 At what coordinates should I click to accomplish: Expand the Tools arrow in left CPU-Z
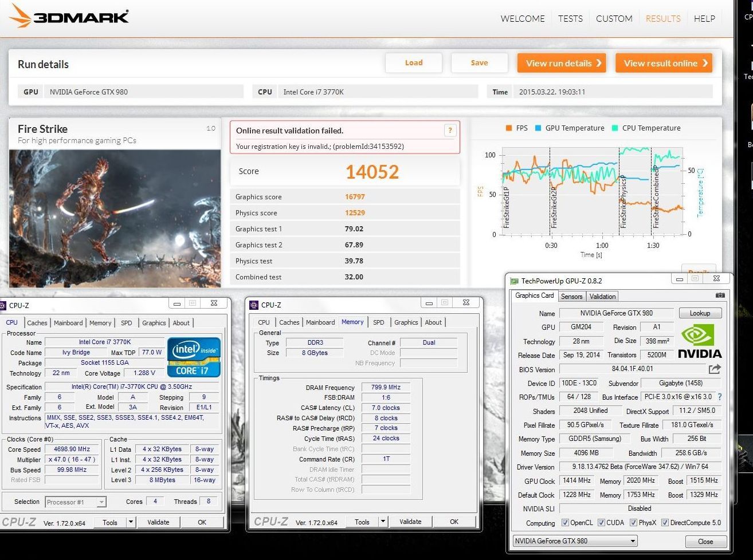point(131,522)
